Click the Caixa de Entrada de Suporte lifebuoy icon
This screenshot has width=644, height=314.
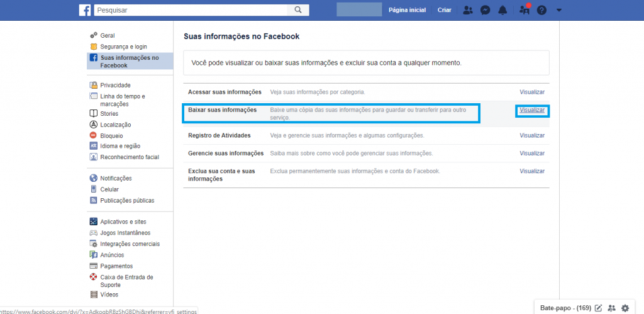click(94, 277)
